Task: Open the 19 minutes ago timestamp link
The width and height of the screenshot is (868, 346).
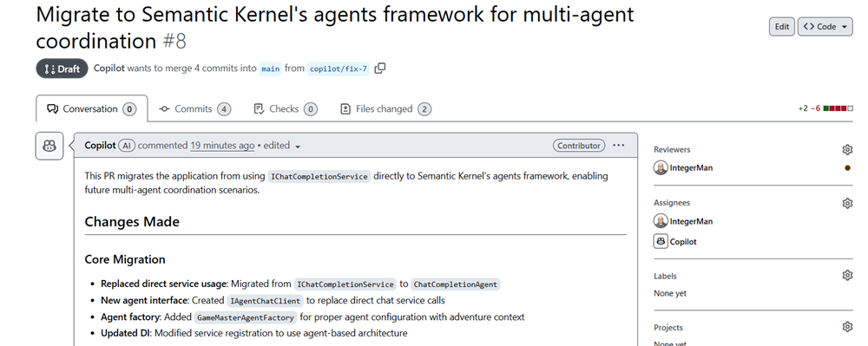Action: click(222, 146)
